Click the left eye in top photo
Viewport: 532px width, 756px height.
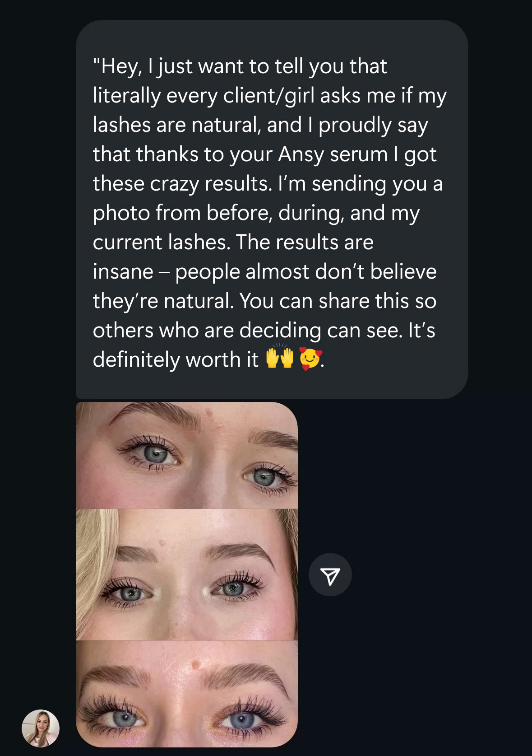(x=156, y=453)
